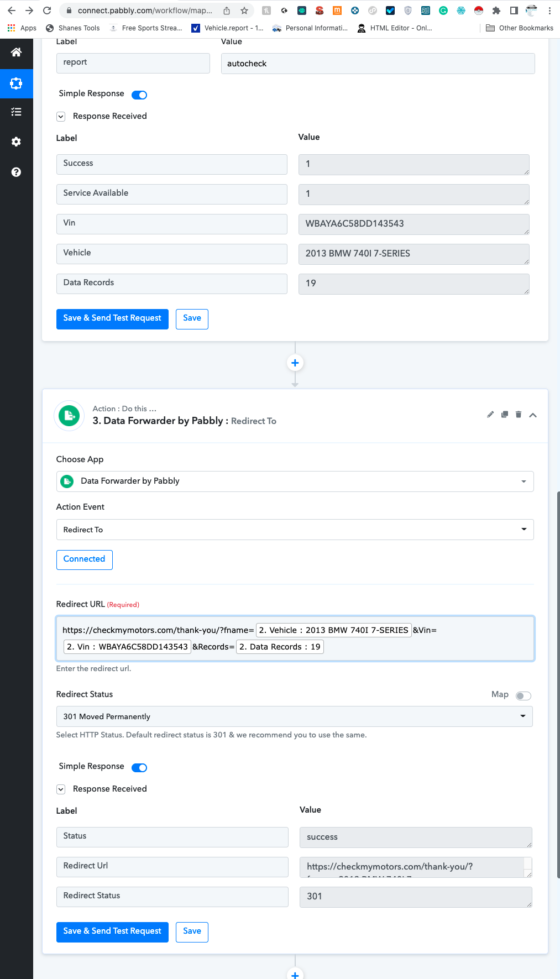The height and width of the screenshot is (979, 560).
Task: Click the Vin value WBAYA6C58DD143543
Action: coord(414,224)
